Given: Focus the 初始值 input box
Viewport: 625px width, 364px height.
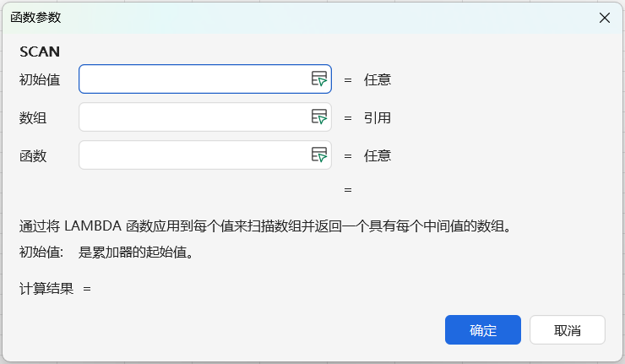Looking at the screenshot, I should (x=193, y=79).
